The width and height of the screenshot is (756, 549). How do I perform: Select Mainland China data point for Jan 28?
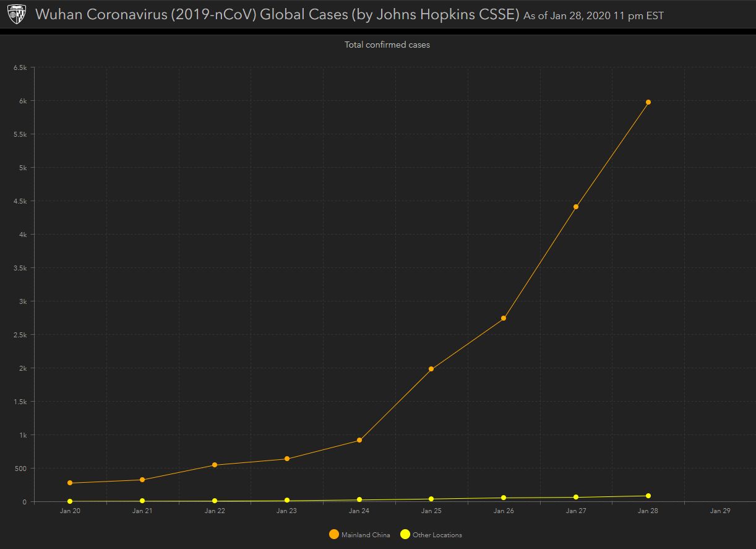point(648,102)
